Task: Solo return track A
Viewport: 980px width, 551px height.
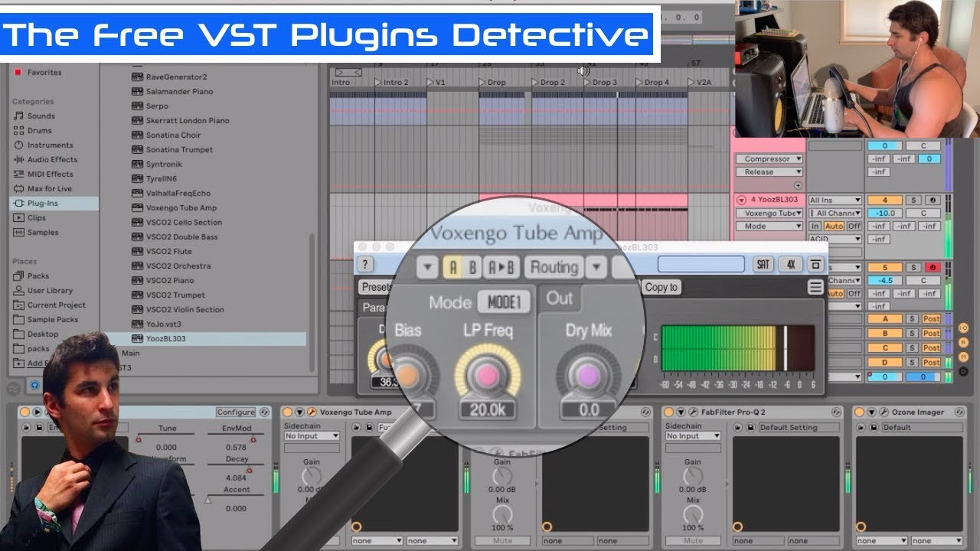Action: (912, 318)
